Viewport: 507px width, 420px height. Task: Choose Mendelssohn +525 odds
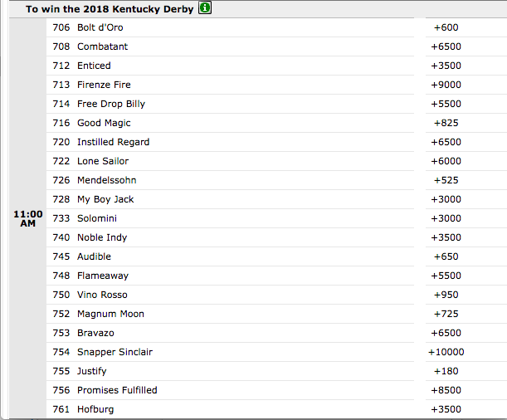(446, 180)
